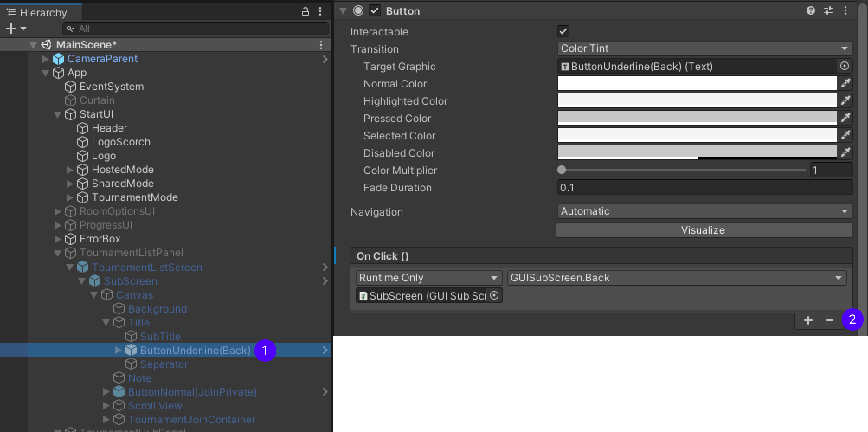Open the Target Graphic object picker
Screen dimensions: 868x432
pyautogui.click(x=844, y=66)
